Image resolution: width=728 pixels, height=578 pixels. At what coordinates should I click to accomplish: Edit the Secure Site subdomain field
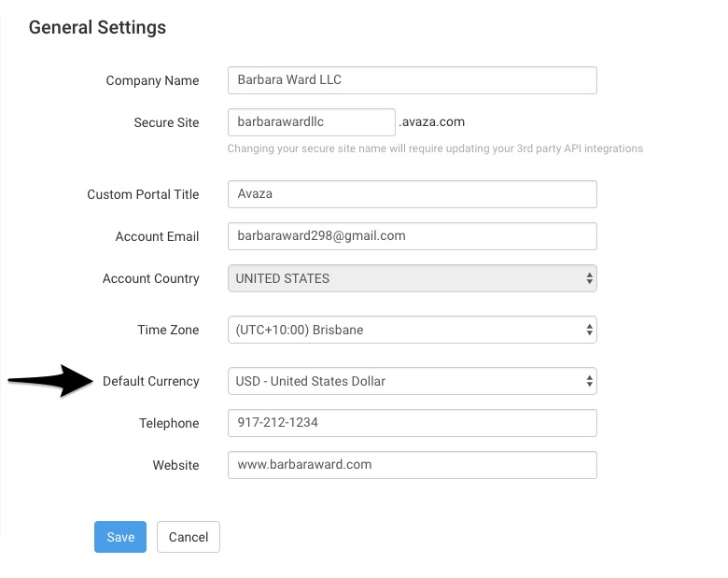312,122
